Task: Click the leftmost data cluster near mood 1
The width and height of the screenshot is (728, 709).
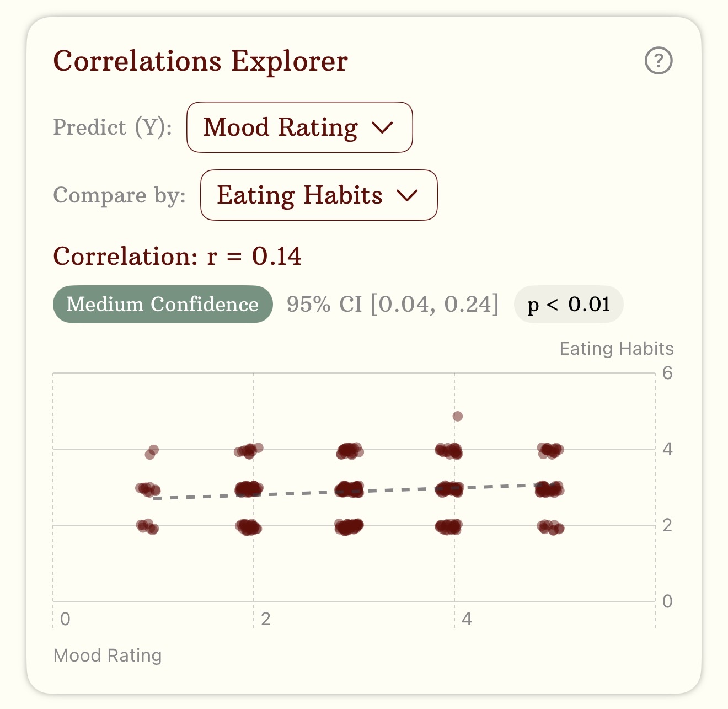Action: [x=148, y=488]
